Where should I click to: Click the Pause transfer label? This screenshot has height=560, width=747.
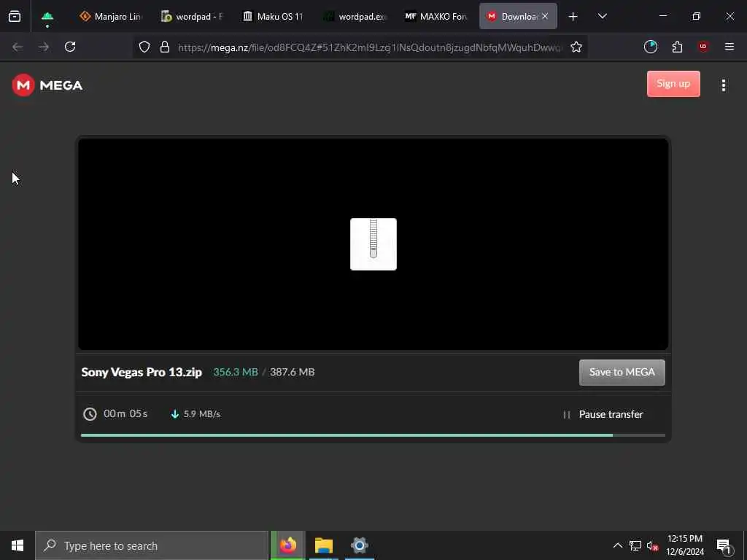click(611, 414)
